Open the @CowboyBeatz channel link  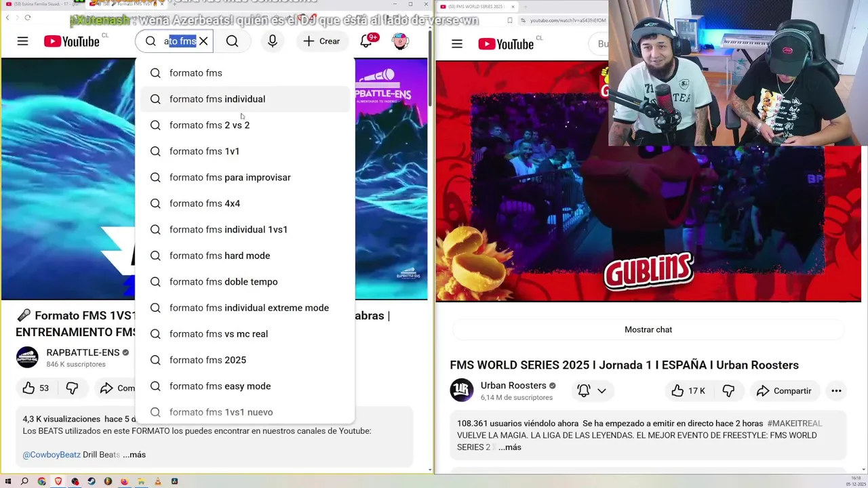52,455
